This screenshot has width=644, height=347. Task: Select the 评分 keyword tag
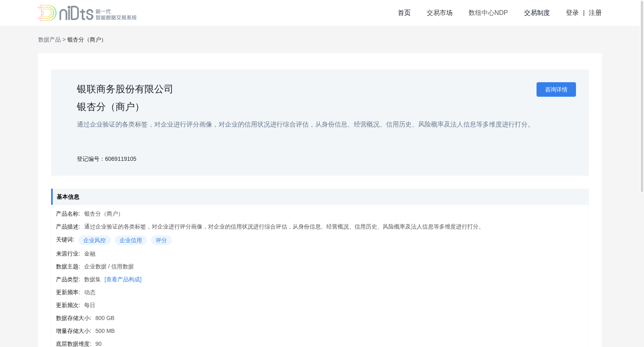point(161,240)
